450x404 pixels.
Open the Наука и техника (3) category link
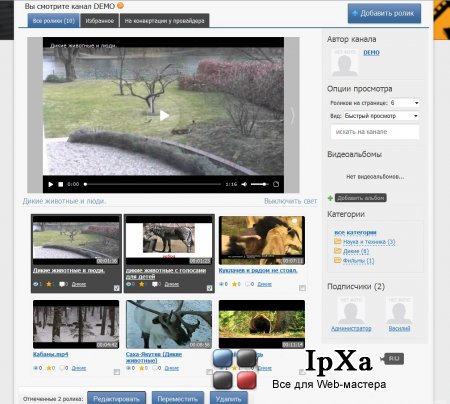click(x=369, y=242)
